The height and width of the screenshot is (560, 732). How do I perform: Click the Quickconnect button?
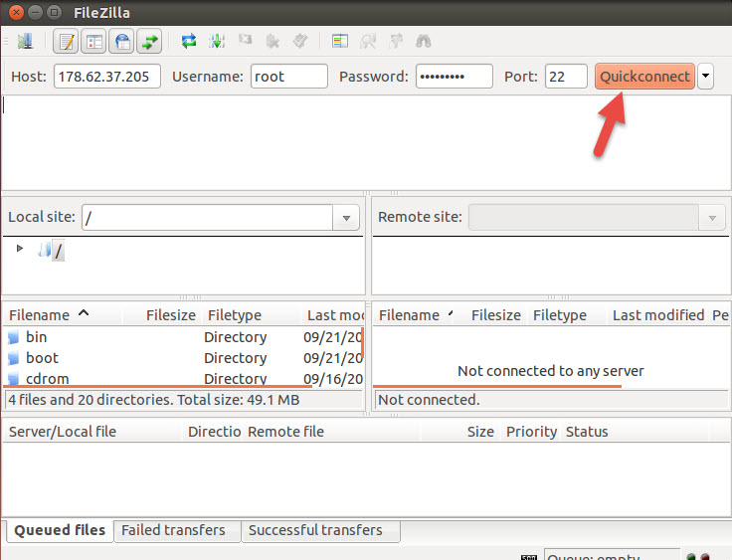(644, 77)
